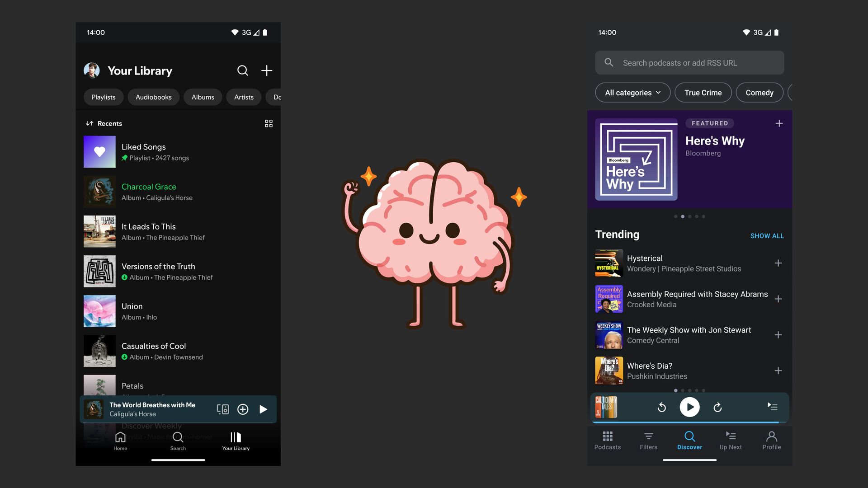Open search in Your Library header
Screen dimensions: 868x488
tap(243, 70)
